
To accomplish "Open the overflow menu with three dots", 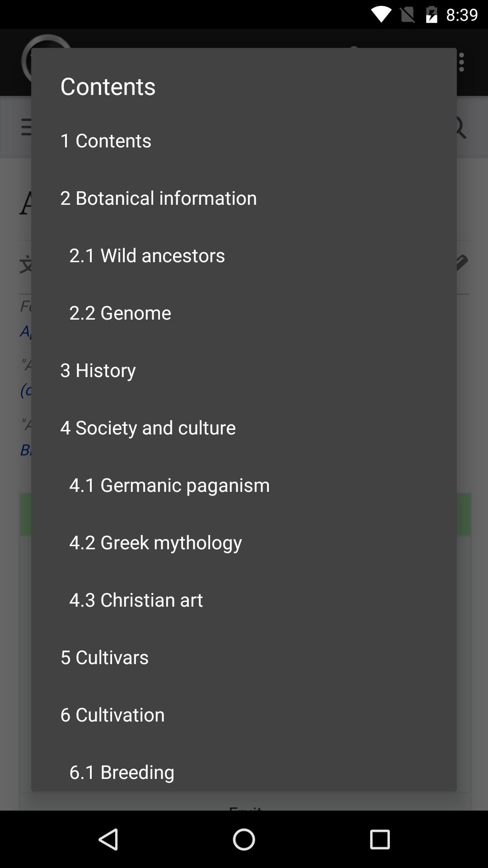I will [x=461, y=61].
